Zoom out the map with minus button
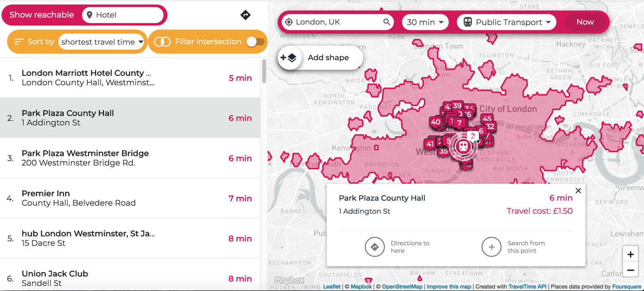The image size is (644, 291). [630, 270]
